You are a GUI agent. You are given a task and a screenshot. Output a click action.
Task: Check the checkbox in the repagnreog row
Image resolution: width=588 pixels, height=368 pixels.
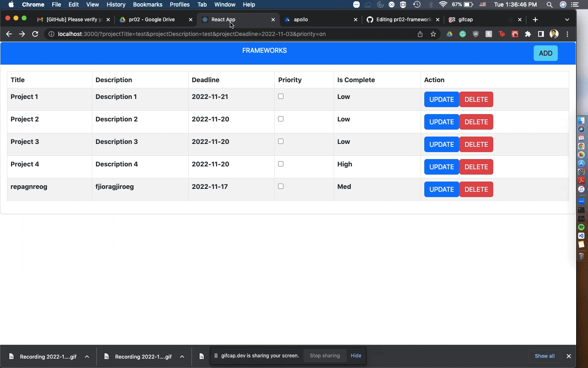[x=281, y=186]
